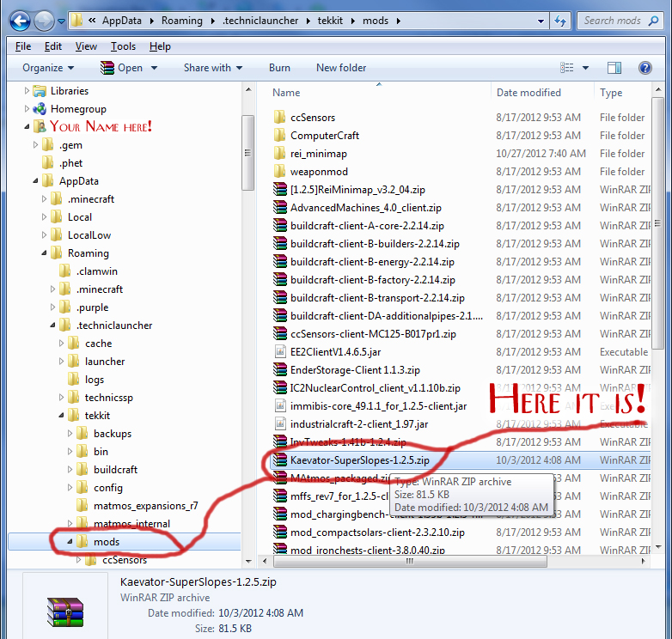This screenshot has height=639, width=672.
Task: Click the .techniclauncher breadcrumb segment
Action: [x=260, y=21]
